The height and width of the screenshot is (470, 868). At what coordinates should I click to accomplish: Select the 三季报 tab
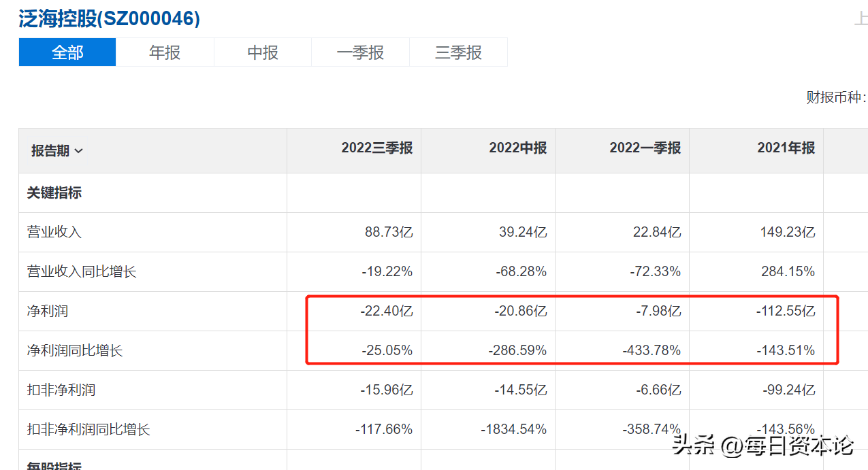(458, 52)
